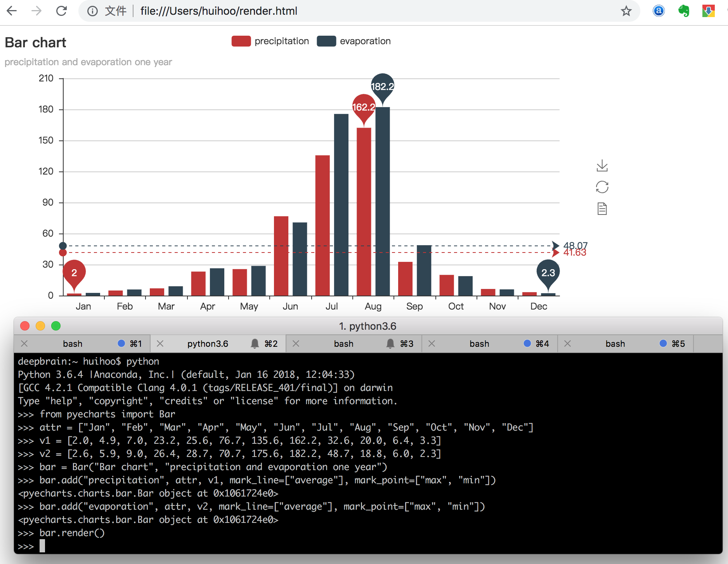Select the bash tab labeled ⌘4

click(479, 344)
